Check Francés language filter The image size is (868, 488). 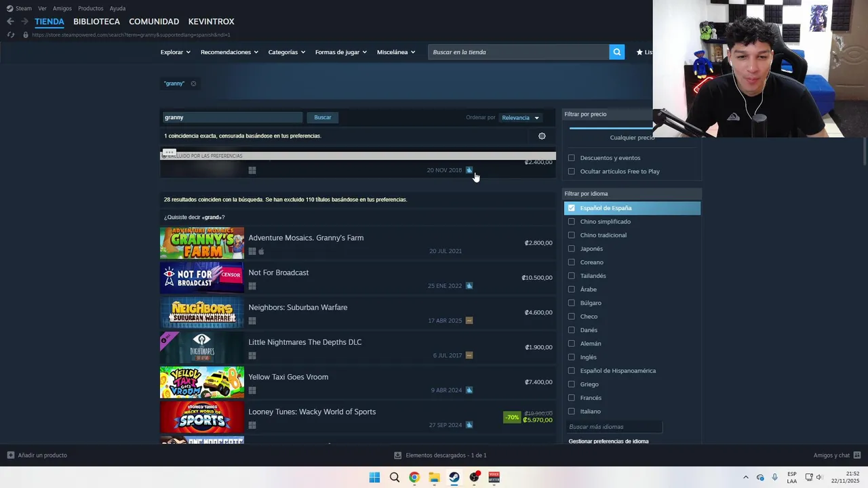tap(571, 398)
